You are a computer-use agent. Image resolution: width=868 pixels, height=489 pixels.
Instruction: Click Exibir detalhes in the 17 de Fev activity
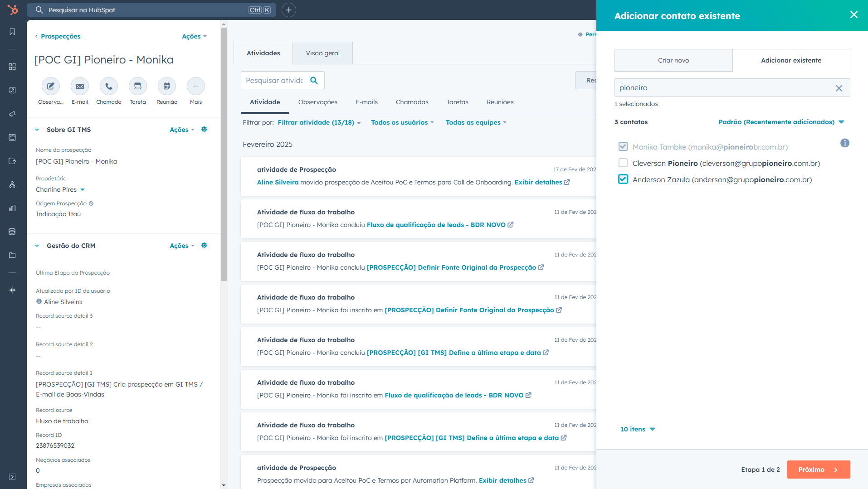tap(542, 182)
